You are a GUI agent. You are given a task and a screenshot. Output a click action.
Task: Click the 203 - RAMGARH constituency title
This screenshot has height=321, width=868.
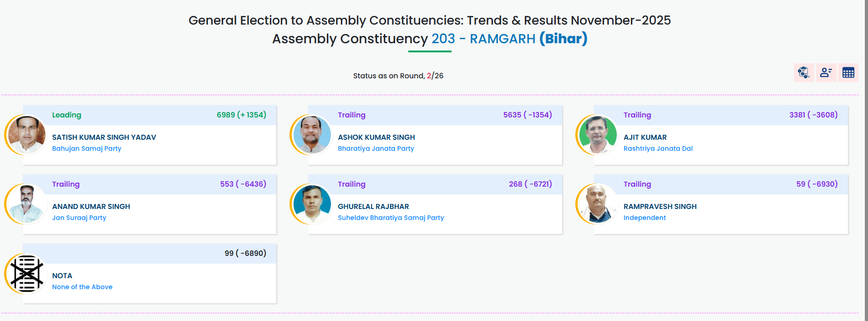483,39
